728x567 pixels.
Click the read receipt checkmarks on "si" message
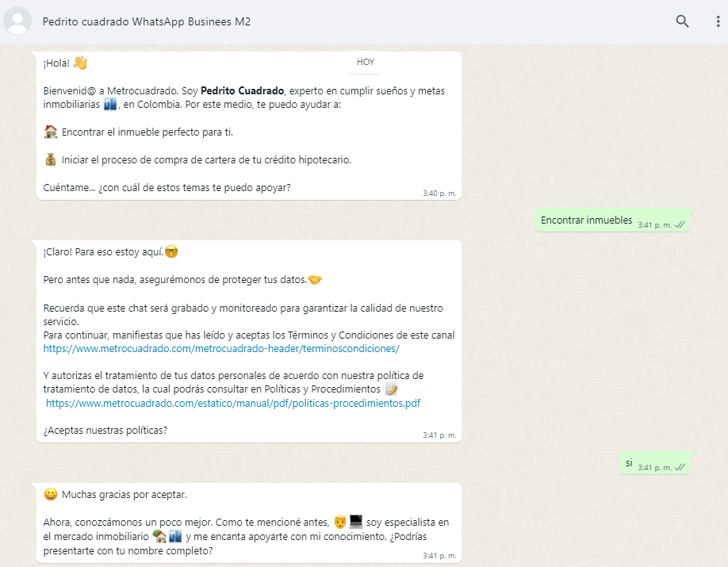coord(680,468)
